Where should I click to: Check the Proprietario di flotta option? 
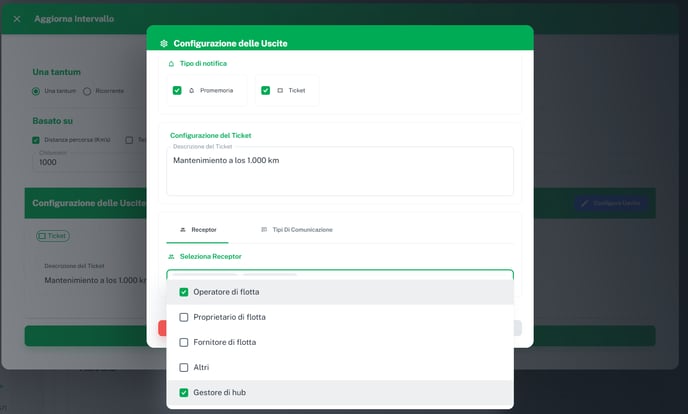tap(184, 317)
